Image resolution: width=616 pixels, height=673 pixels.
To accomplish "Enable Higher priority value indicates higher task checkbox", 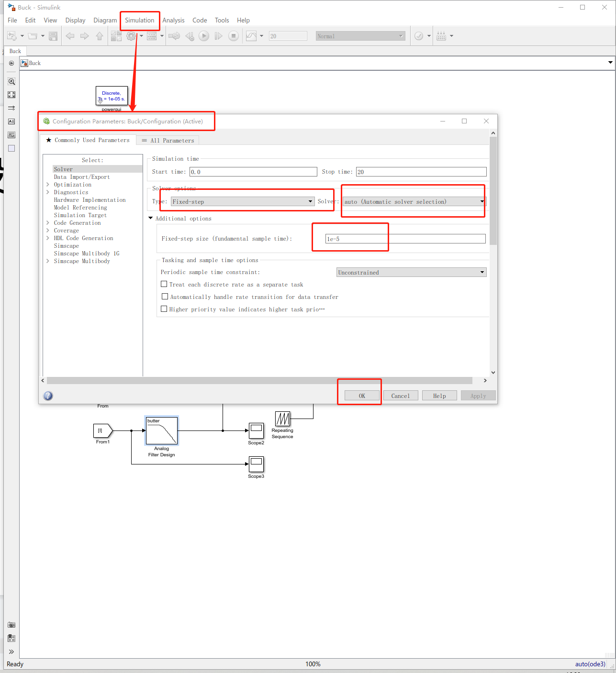I will [x=164, y=309].
